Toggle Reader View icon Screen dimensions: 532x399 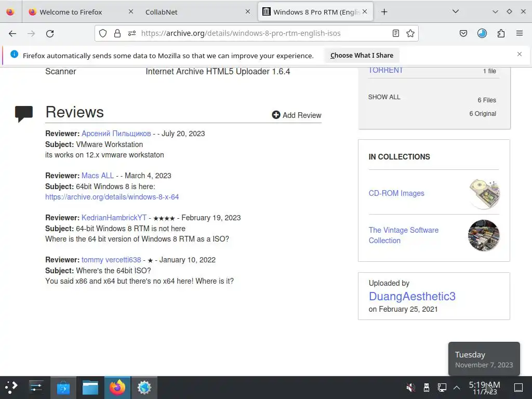395,33
